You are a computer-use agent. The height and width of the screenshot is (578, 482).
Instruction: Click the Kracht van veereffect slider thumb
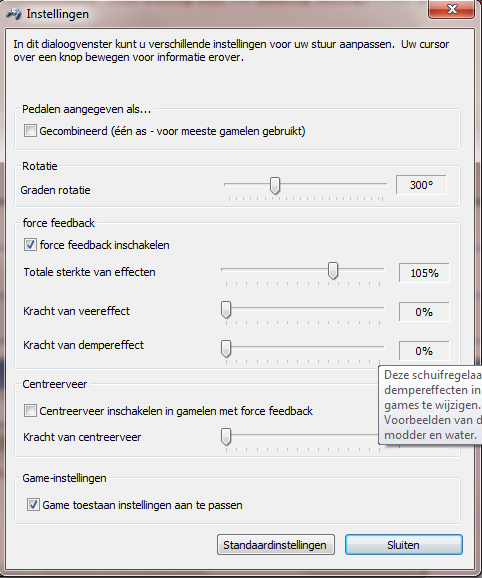coord(226,310)
